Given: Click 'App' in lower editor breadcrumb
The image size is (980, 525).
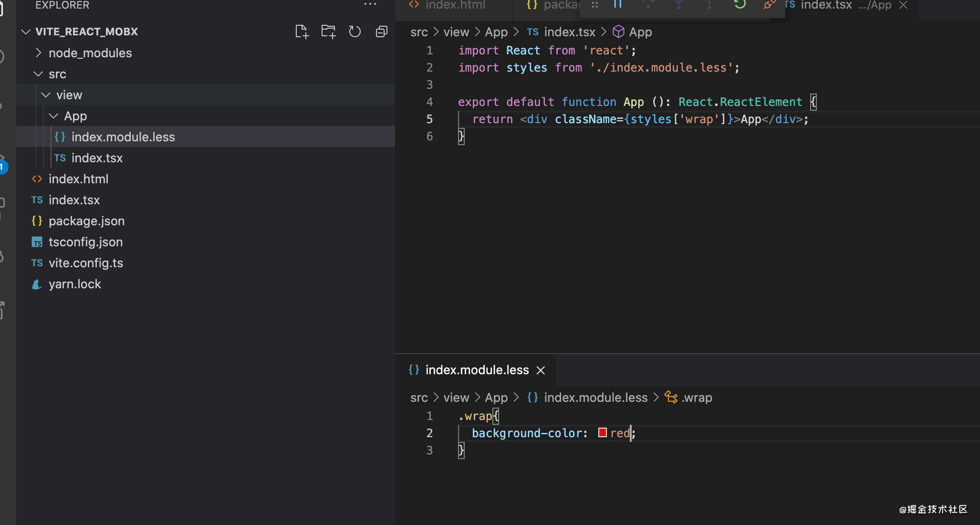Looking at the screenshot, I should pos(496,398).
